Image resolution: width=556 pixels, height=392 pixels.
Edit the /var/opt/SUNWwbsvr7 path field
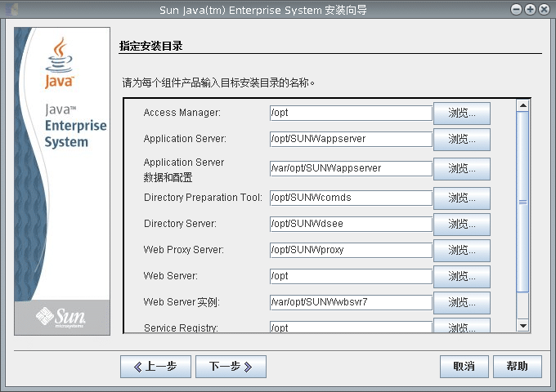pyautogui.click(x=351, y=303)
